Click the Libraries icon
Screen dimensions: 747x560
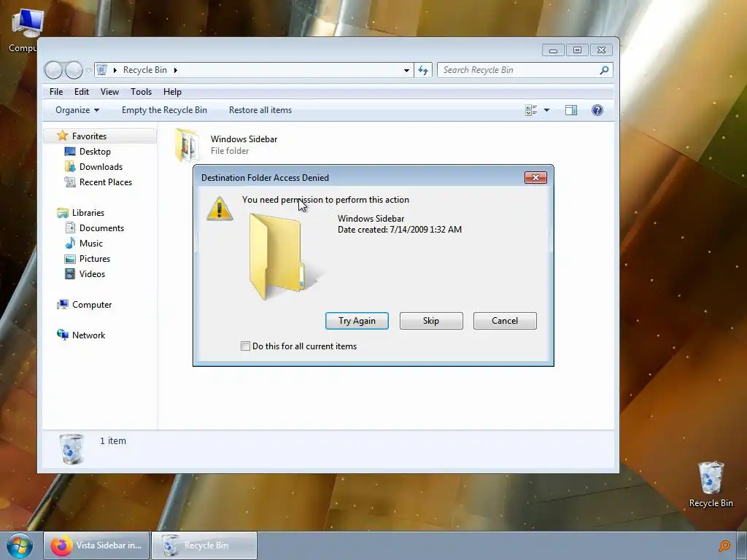(63, 213)
